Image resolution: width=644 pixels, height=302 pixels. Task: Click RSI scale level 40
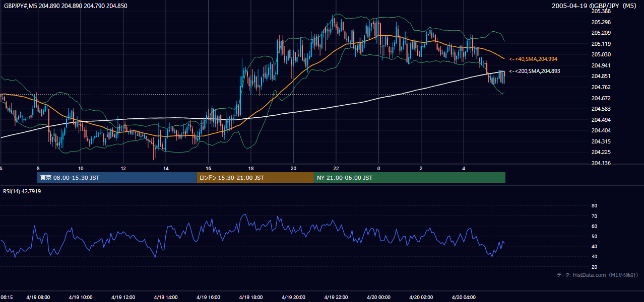point(594,247)
